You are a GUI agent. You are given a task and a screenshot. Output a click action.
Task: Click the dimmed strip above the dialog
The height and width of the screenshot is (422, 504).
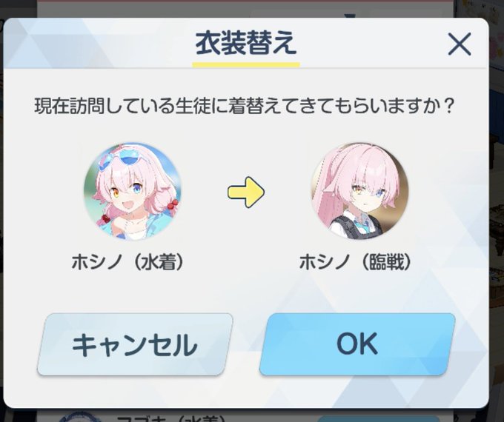(x=245, y=8)
